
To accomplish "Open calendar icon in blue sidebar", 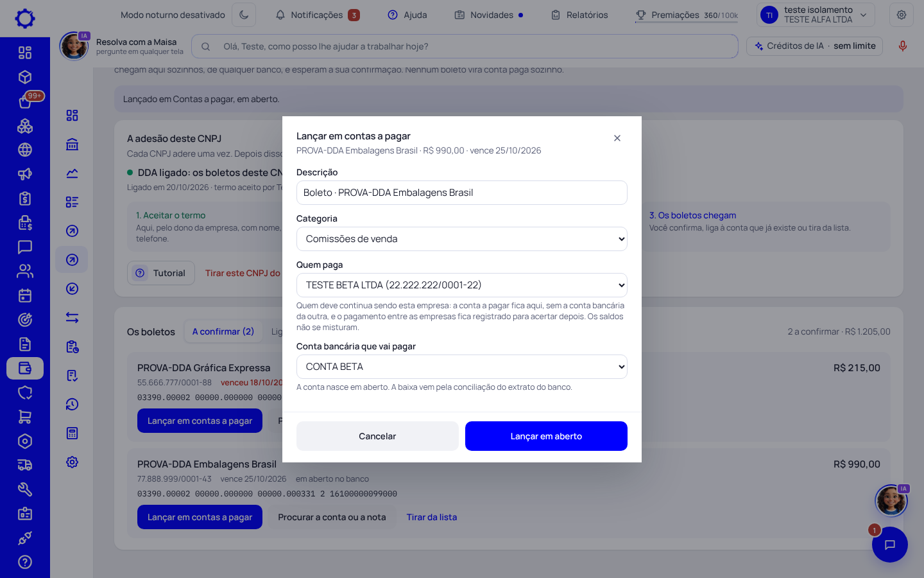I will pos(25,295).
